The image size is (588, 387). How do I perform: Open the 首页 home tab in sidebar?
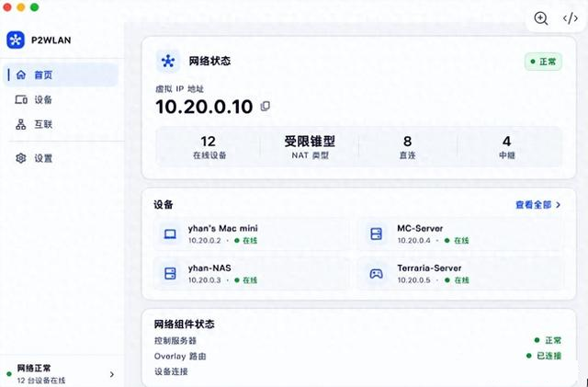tap(61, 74)
